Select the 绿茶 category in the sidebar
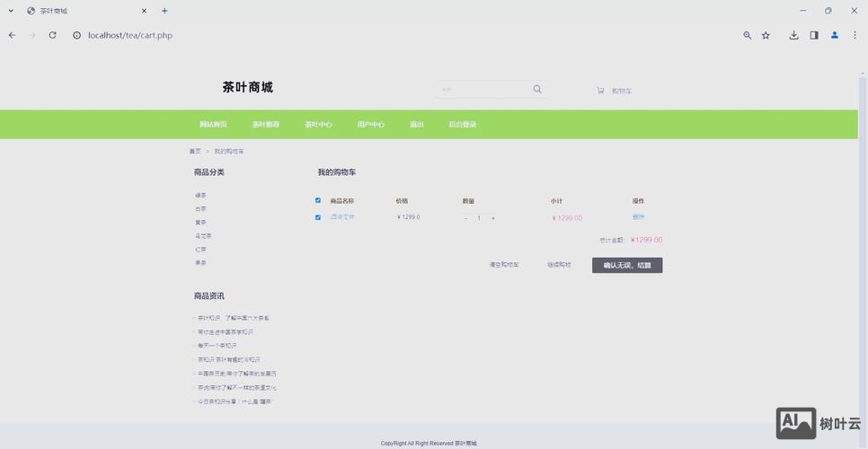Screen dimensions: 868x449 (200, 195)
